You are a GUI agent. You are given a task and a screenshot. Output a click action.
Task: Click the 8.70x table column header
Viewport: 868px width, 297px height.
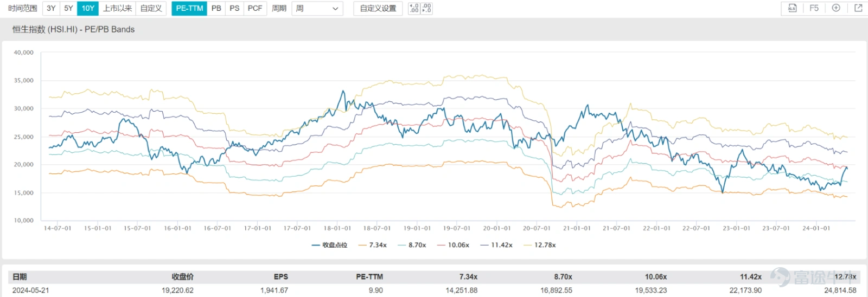pyautogui.click(x=563, y=276)
